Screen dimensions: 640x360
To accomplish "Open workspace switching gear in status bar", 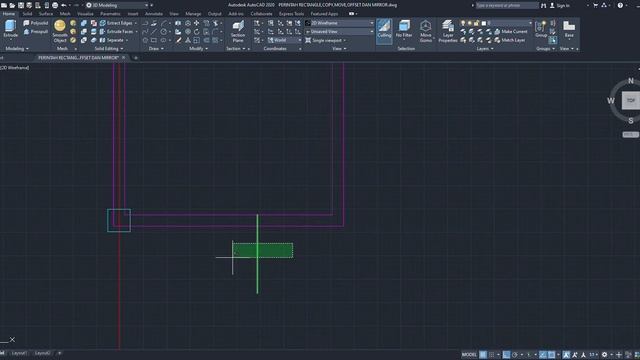I will [x=604, y=355].
